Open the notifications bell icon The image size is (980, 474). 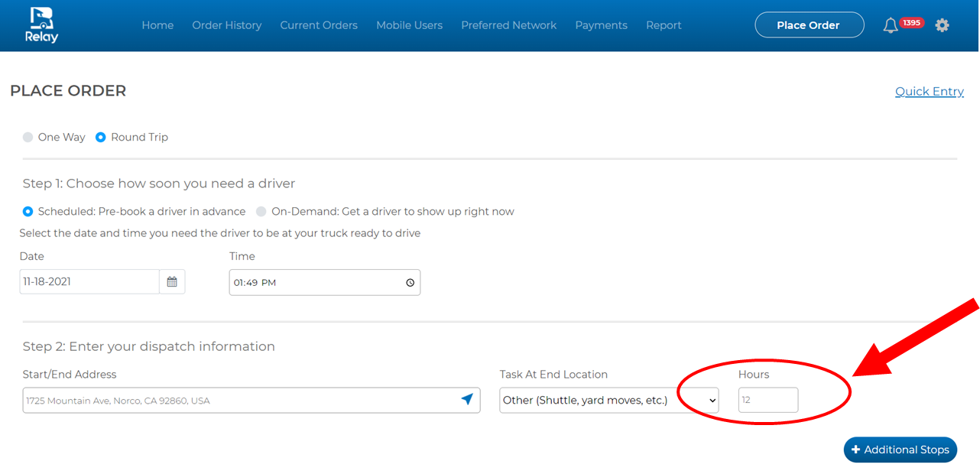(x=890, y=25)
